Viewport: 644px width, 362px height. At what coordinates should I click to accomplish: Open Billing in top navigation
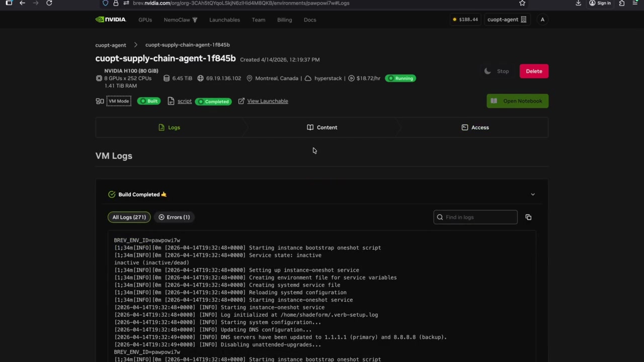(284, 20)
